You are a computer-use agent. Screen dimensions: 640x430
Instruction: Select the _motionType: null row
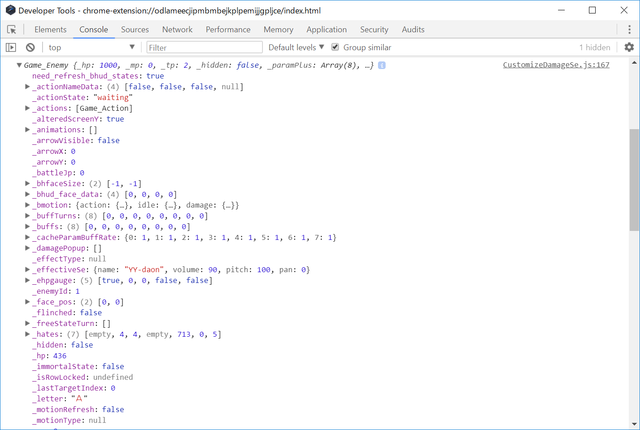point(69,420)
